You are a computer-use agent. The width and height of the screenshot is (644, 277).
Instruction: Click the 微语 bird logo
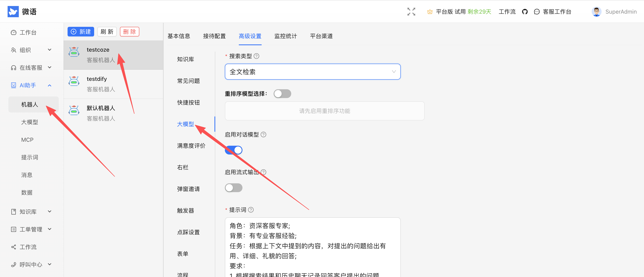tap(13, 12)
